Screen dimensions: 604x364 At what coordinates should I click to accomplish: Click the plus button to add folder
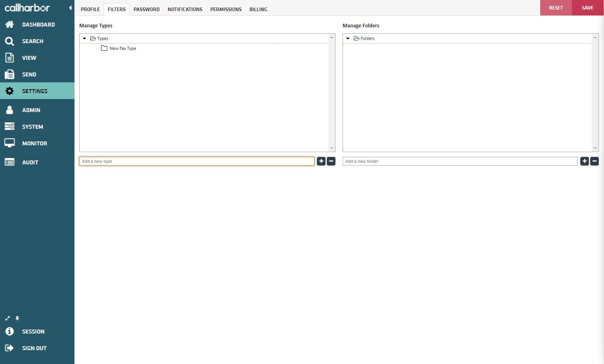[x=585, y=161]
